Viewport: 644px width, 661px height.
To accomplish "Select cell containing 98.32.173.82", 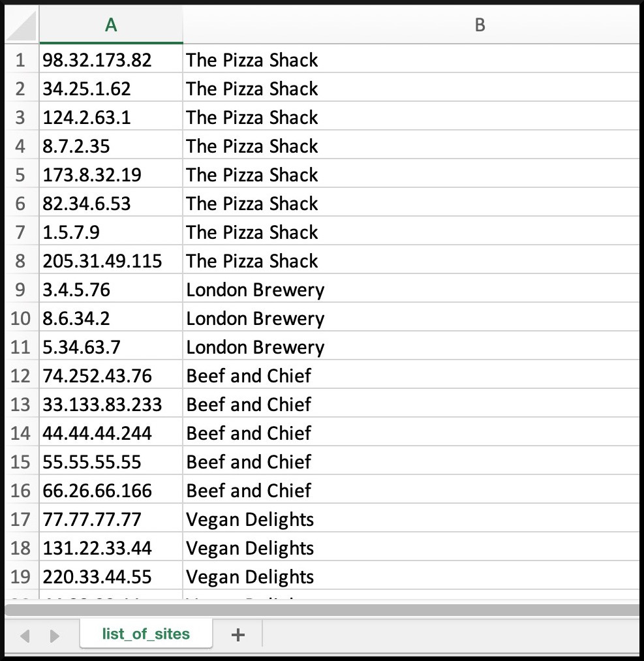I will (x=112, y=59).
